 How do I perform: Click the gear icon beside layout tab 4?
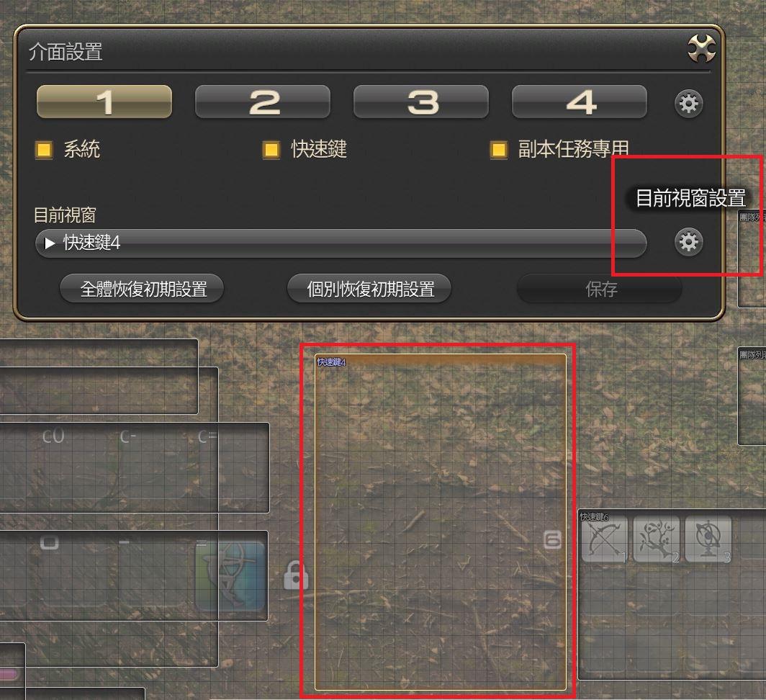[689, 103]
